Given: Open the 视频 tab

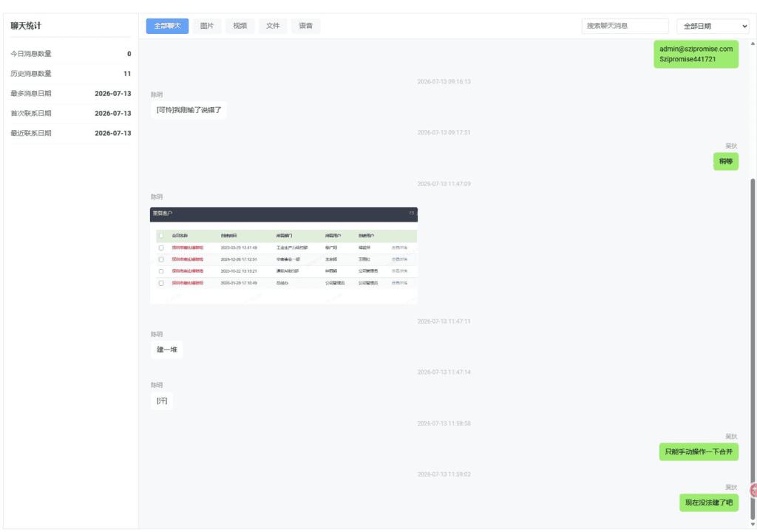Looking at the screenshot, I should pyautogui.click(x=240, y=26).
